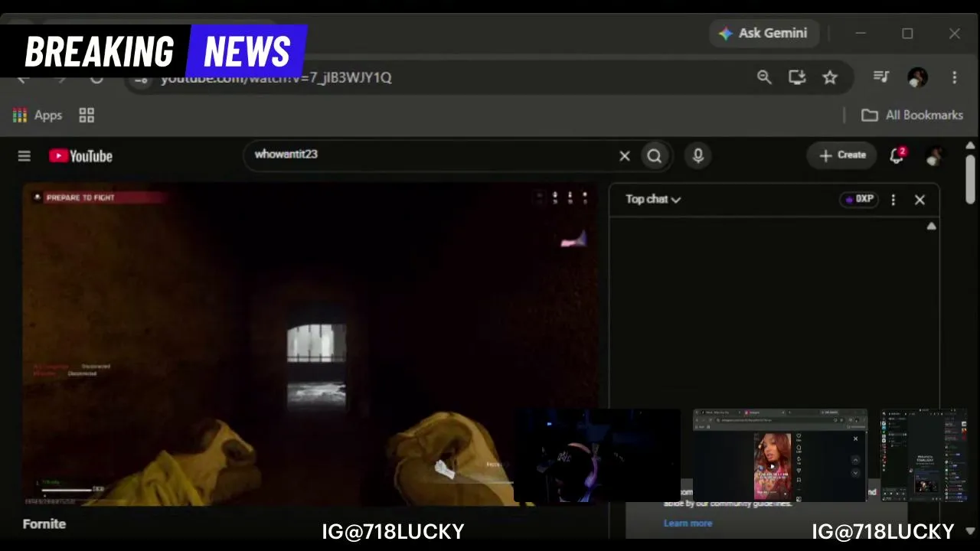Open the Chrome profile avatar
980x551 pixels.
tap(917, 77)
